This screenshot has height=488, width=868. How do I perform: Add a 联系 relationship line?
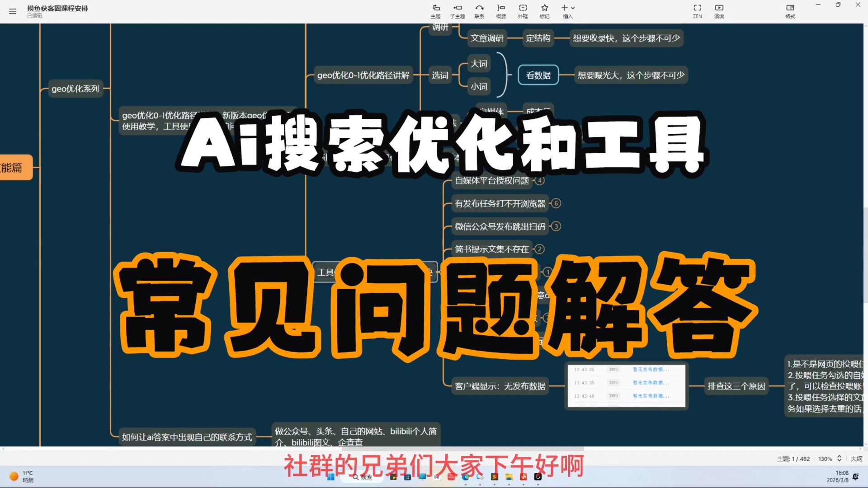click(x=479, y=11)
